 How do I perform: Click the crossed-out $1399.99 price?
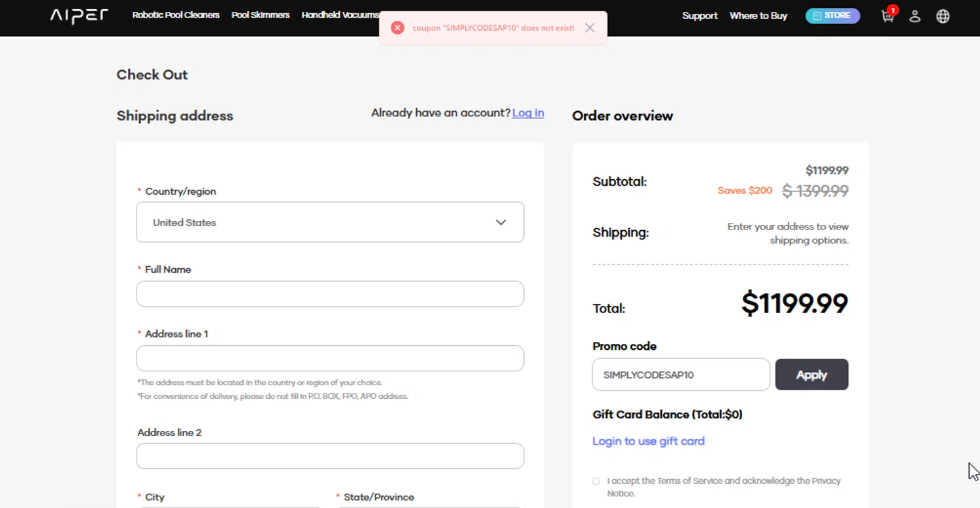(815, 191)
